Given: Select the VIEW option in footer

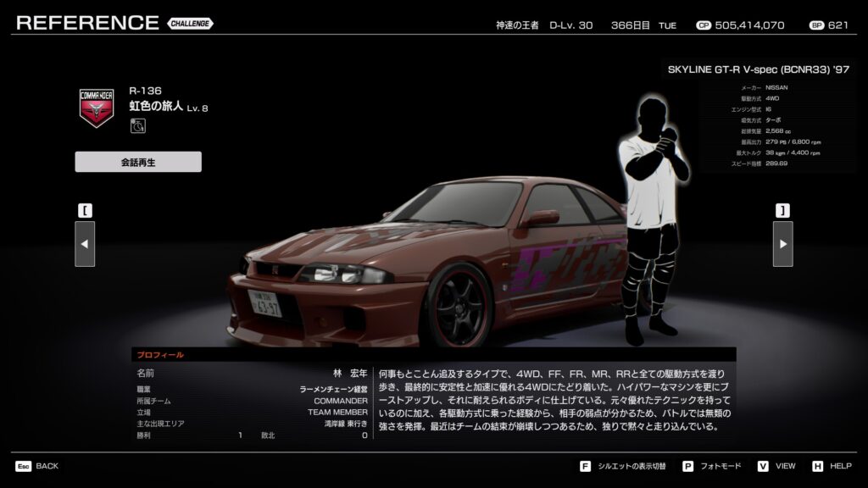Looking at the screenshot, I should click(x=785, y=466).
